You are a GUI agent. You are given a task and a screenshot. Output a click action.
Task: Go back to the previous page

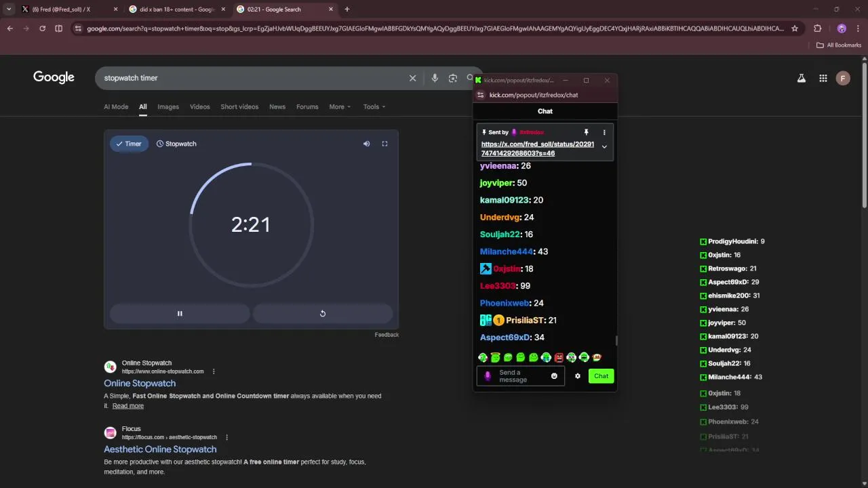pyautogui.click(x=9, y=28)
